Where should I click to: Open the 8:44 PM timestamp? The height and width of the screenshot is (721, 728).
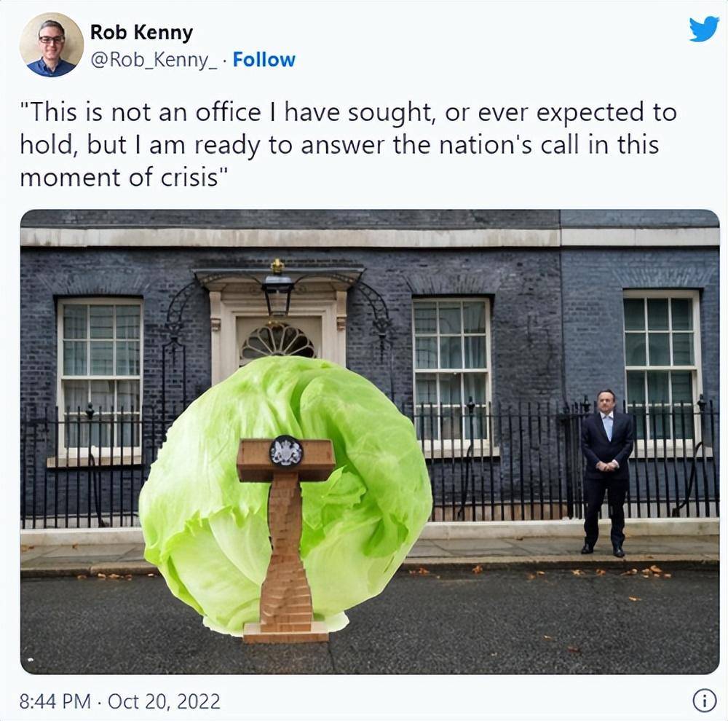click(x=55, y=701)
